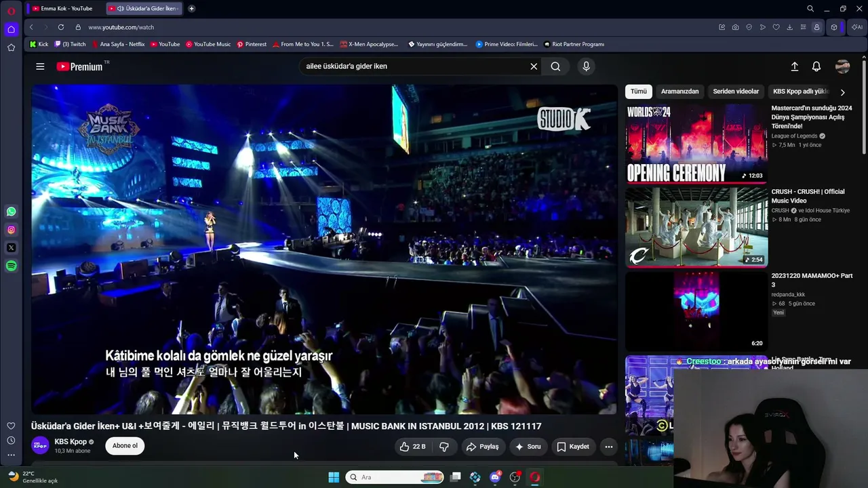Clear the YouTube search text
This screenshot has width=868, height=488.
pos(534,66)
